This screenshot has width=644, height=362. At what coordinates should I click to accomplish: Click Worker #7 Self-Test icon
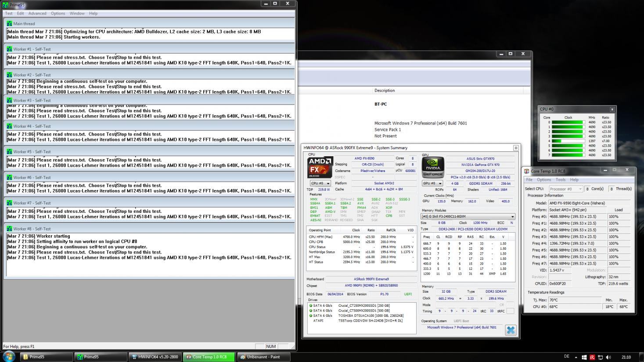pyautogui.click(x=9, y=203)
